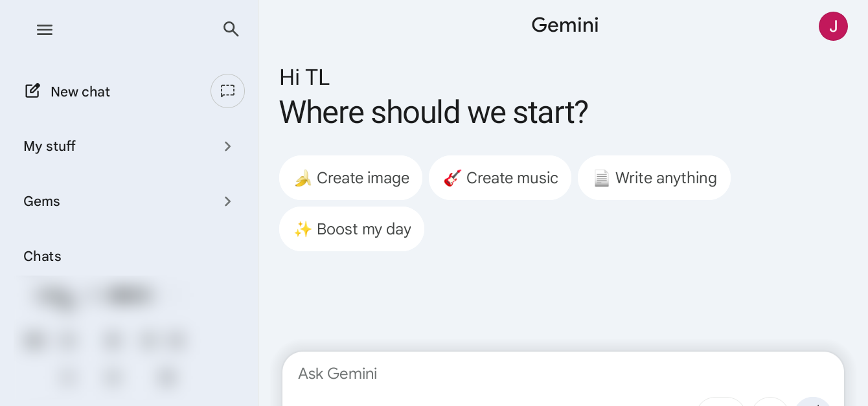Toggle temporary chat dashed-bubble button
The width and height of the screenshot is (868, 406).
[227, 91]
